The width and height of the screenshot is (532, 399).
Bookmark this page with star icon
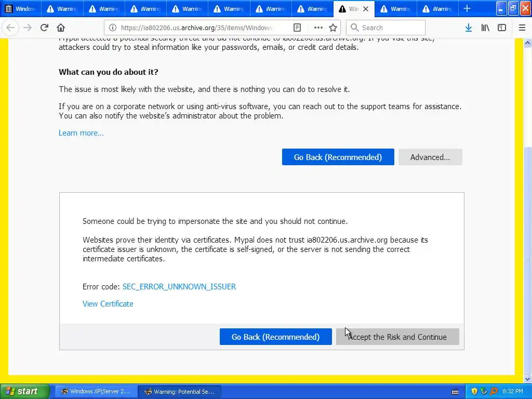pos(333,28)
